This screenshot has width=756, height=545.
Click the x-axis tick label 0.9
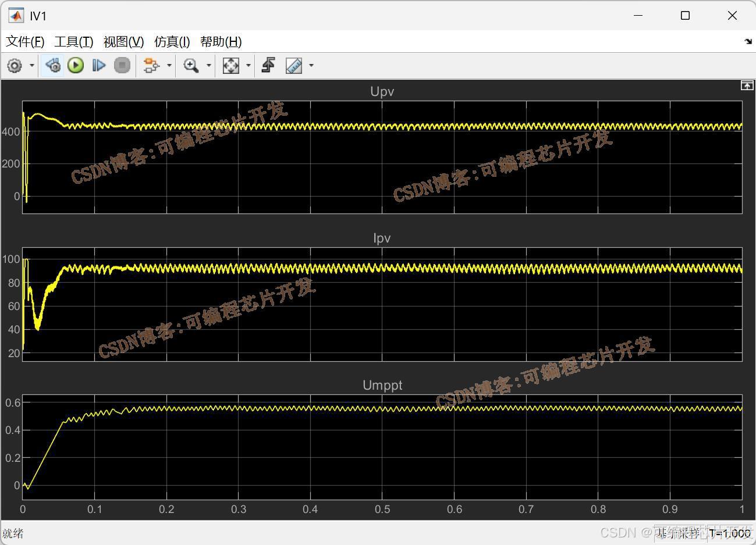pos(670,510)
